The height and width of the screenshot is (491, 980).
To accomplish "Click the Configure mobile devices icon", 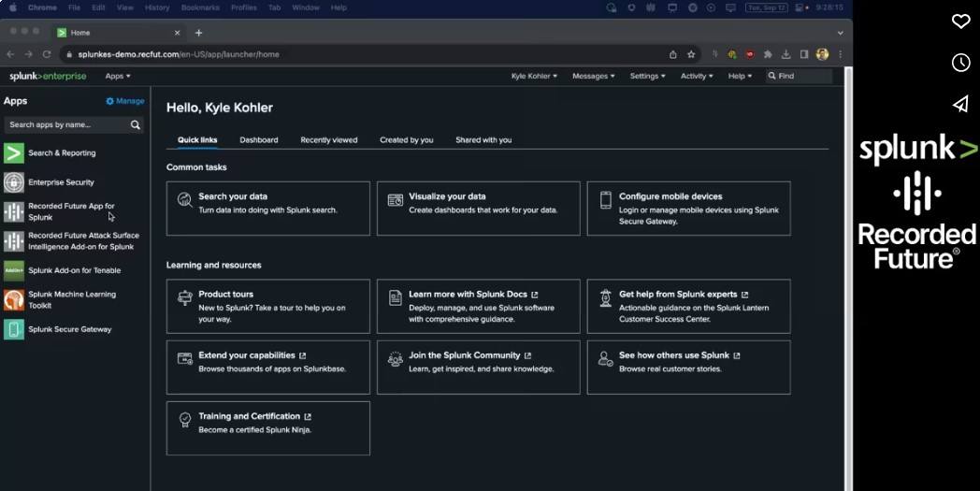I will pos(606,199).
